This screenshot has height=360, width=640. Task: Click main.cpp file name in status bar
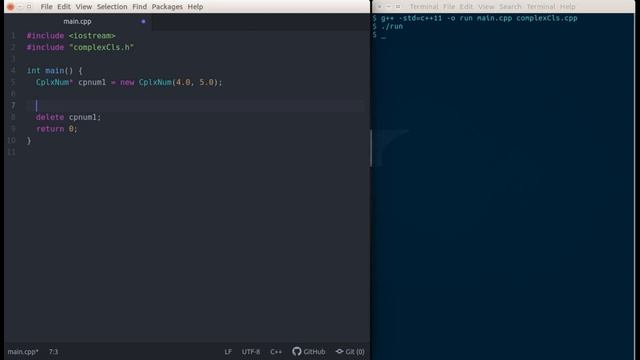tap(23, 351)
